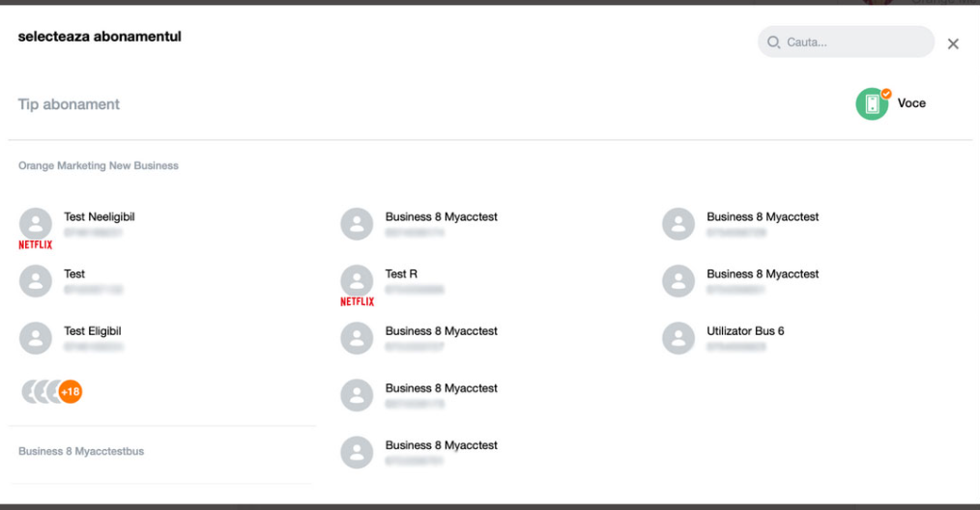Click the Test R avatar icon
980x510 pixels.
pyautogui.click(x=357, y=280)
